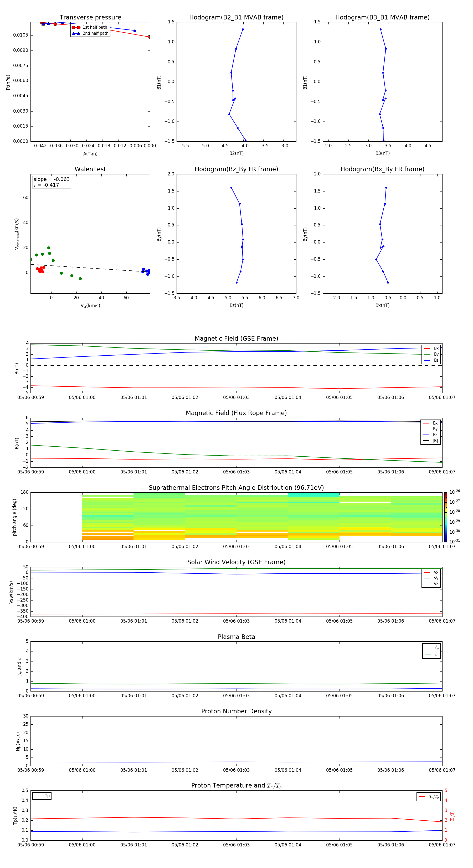Click the 'Proton Temperature and Te/Tp' title
Screen dimensions: 473x868
[236, 785]
